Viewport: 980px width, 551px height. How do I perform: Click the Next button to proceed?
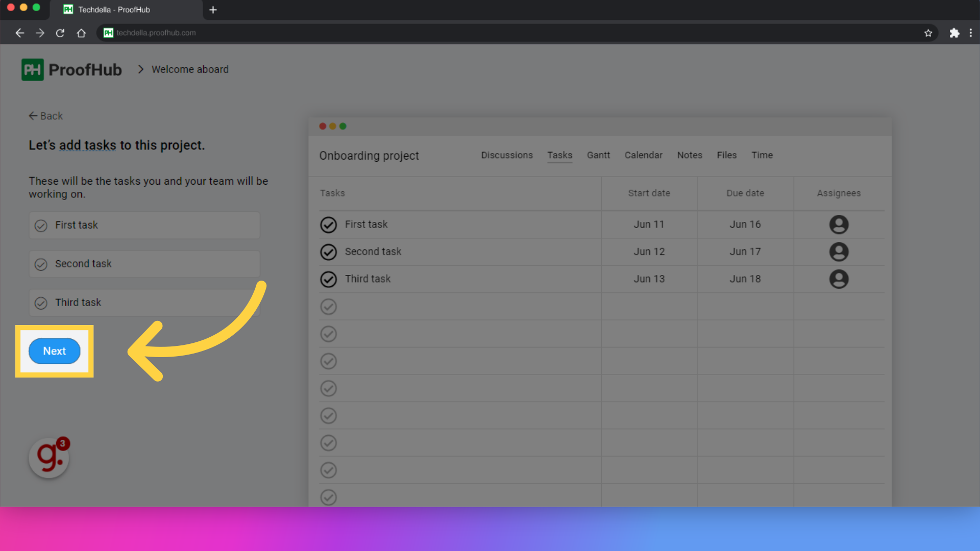click(55, 350)
